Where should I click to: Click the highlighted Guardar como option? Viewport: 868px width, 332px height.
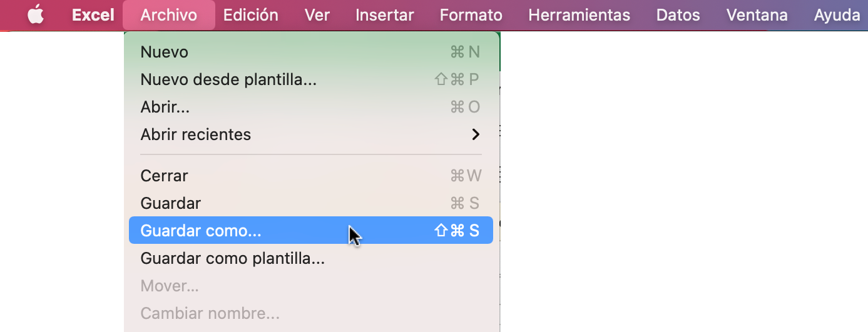tap(200, 231)
